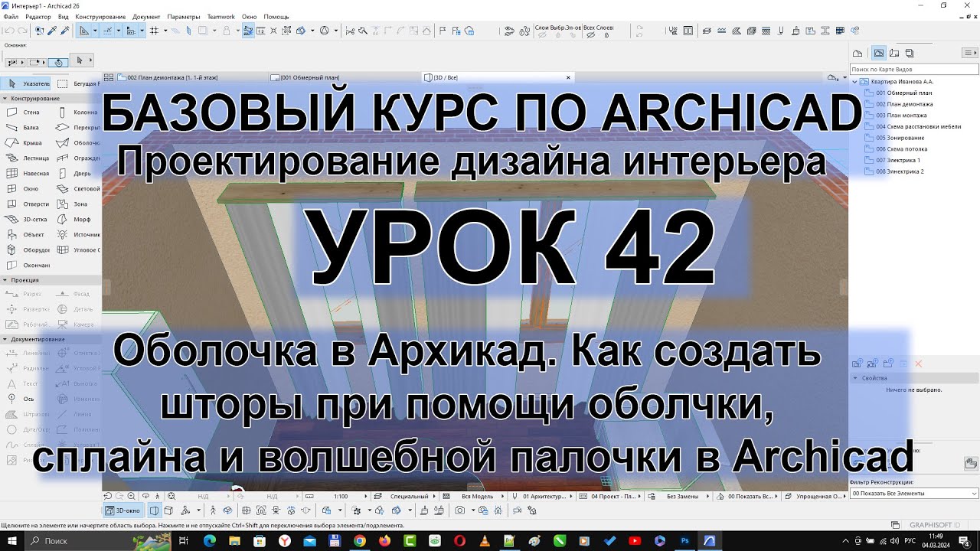Open the Файл menu
This screenshot has width=980, height=551.
point(11,17)
